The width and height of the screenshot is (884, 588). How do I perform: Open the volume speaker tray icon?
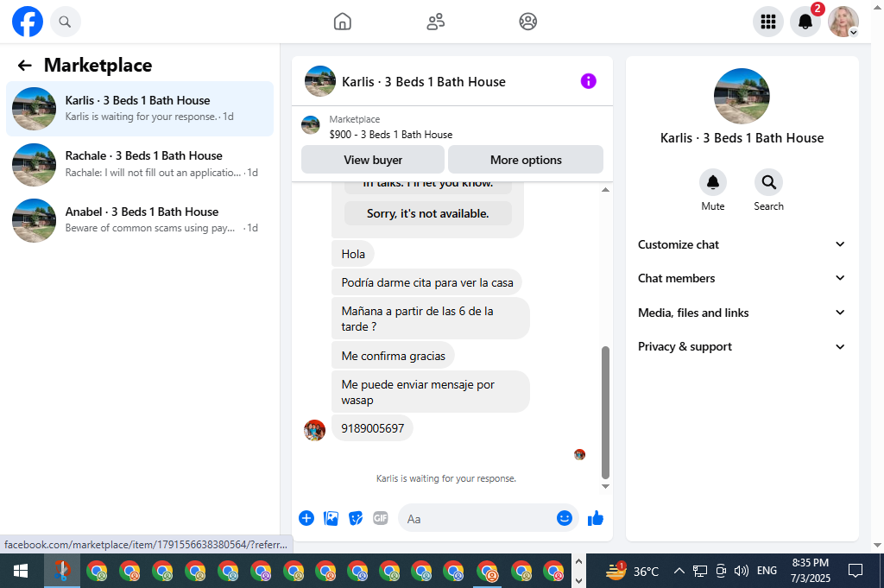click(x=741, y=571)
